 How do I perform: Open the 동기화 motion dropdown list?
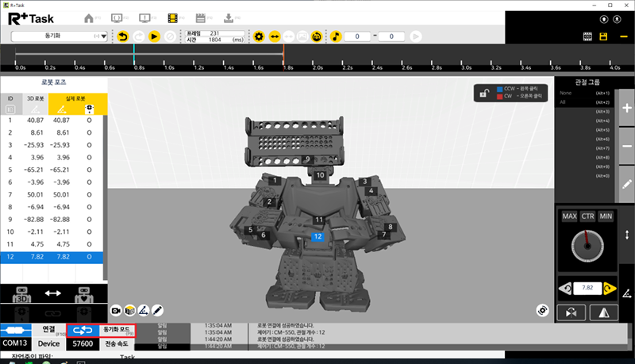60,36
